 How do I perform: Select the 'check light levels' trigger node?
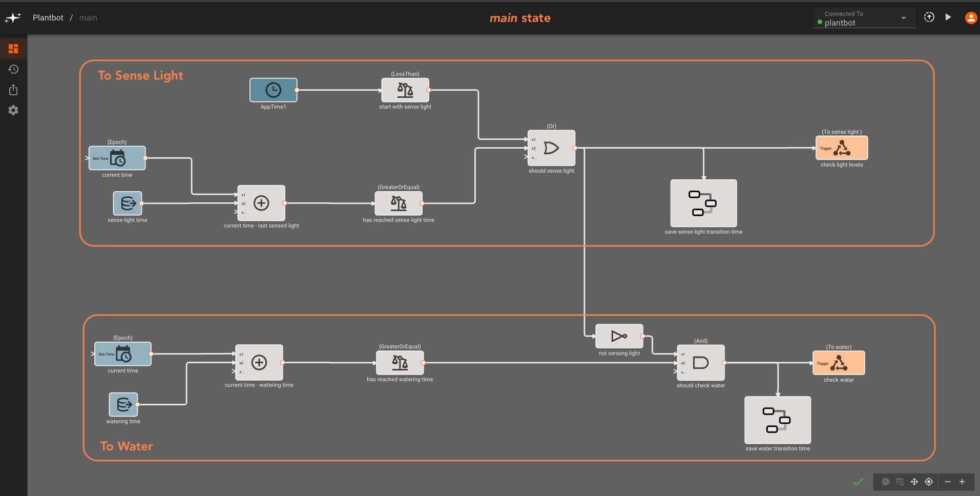[842, 148]
